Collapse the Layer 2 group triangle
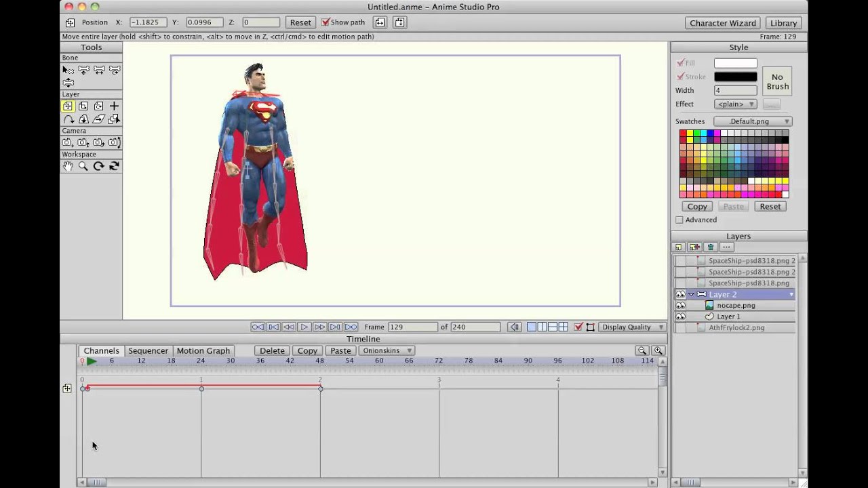This screenshot has height=488, width=868. click(691, 294)
